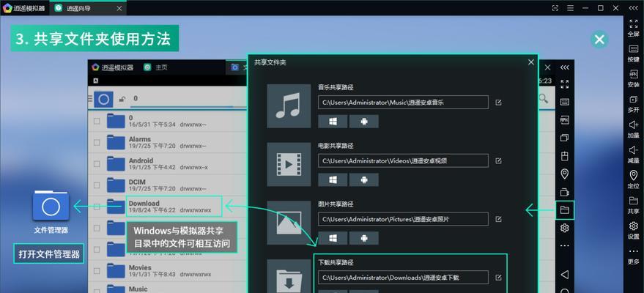
Task: Open the hamburger menu in the outer title bar
Action: [570, 8]
